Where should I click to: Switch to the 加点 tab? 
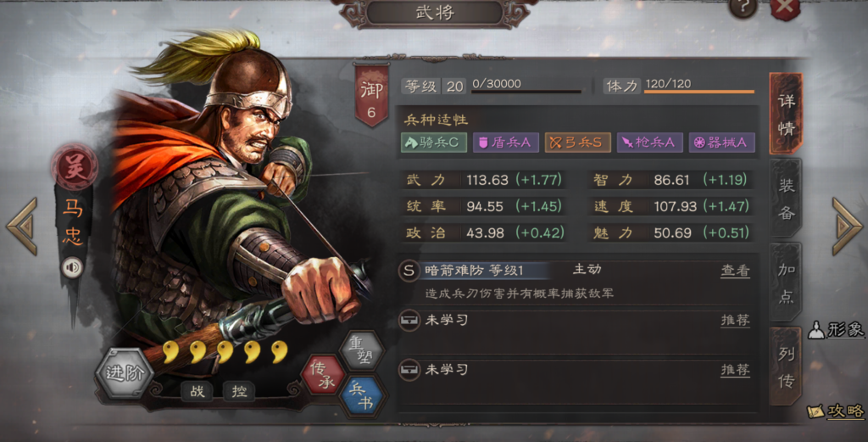point(786,283)
